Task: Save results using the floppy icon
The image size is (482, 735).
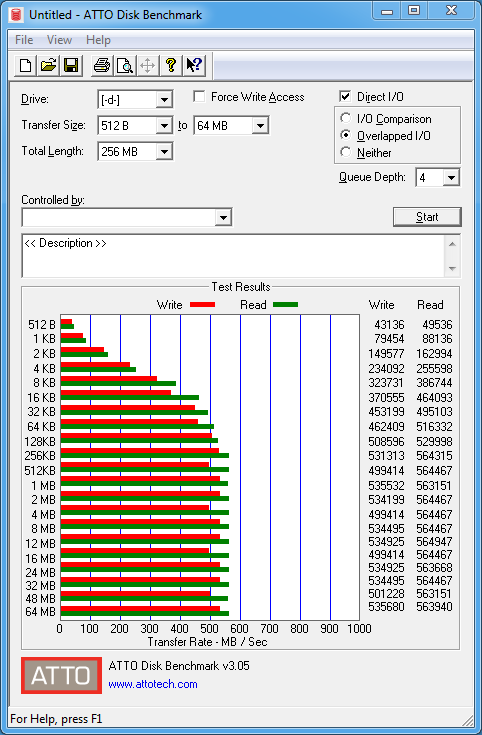Action: pyautogui.click(x=71, y=65)
